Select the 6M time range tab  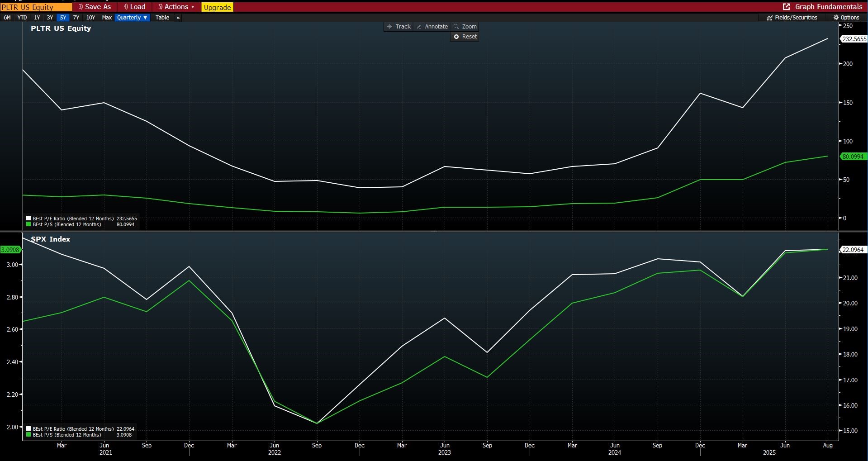coord(7,18)
